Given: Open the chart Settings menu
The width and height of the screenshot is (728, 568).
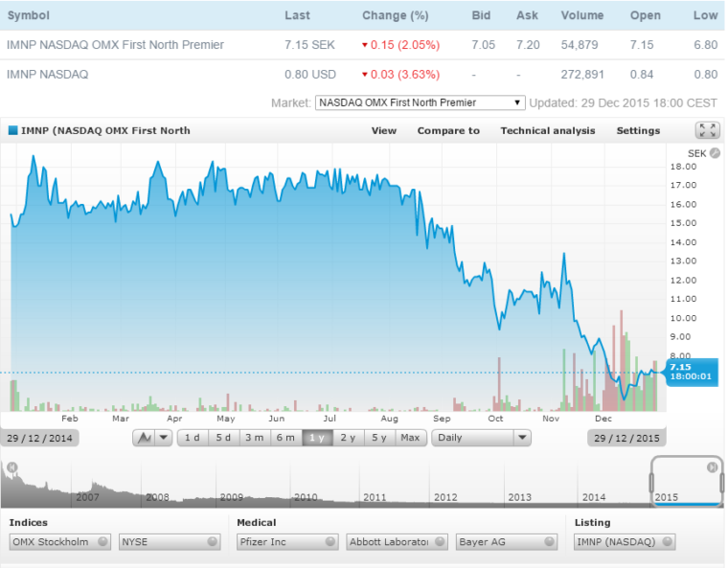Looking at the screenshot, I should 638,130.
